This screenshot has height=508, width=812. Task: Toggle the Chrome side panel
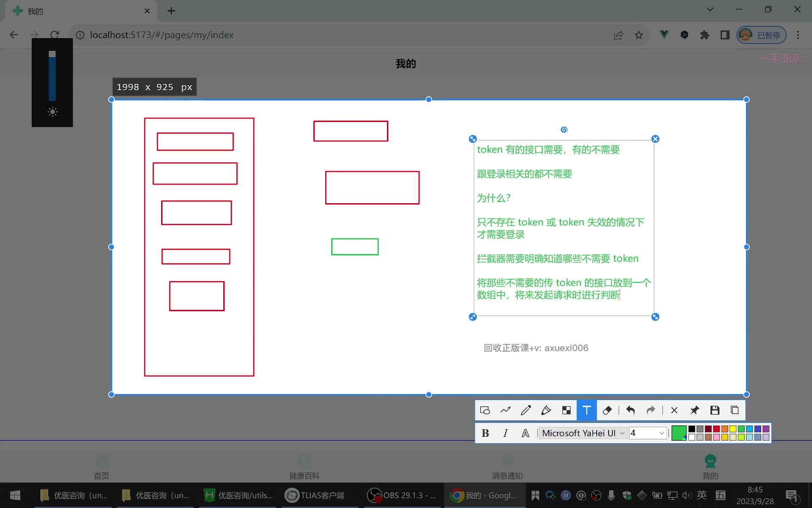tap(725, 35)
